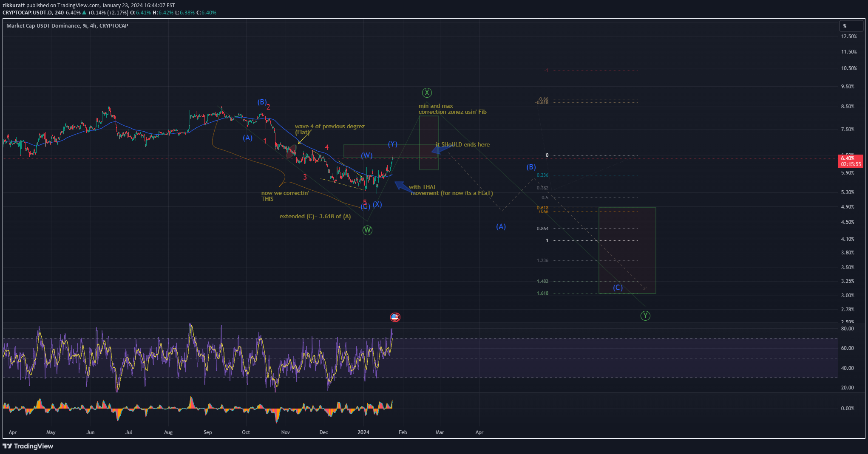
Task: Click the 3.00% price axis label
Action: pos(848,296)
